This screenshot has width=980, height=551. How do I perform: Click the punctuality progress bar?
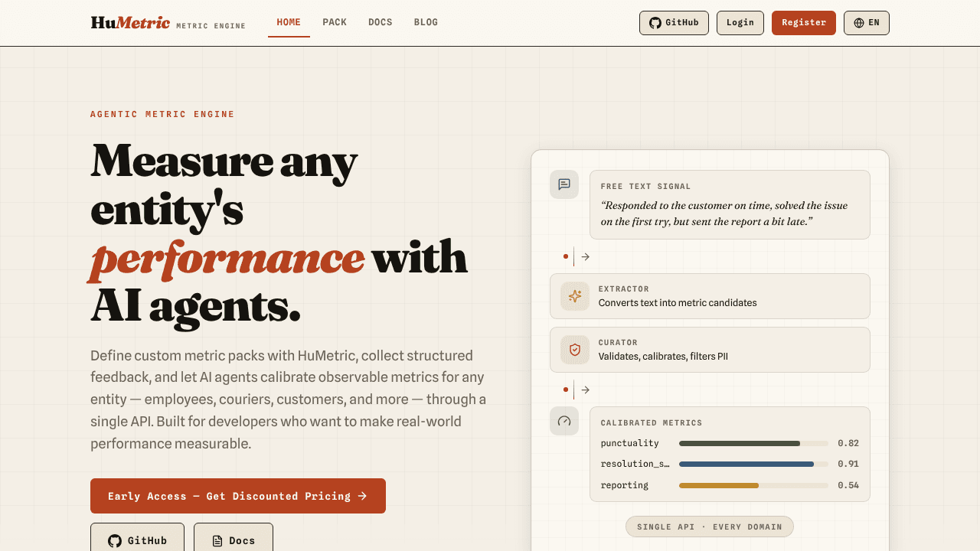tap(753, 443)
